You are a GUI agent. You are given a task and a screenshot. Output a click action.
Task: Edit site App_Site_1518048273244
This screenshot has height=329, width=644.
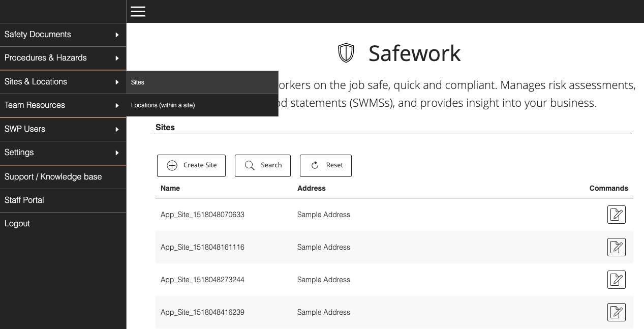click(617, 280)
